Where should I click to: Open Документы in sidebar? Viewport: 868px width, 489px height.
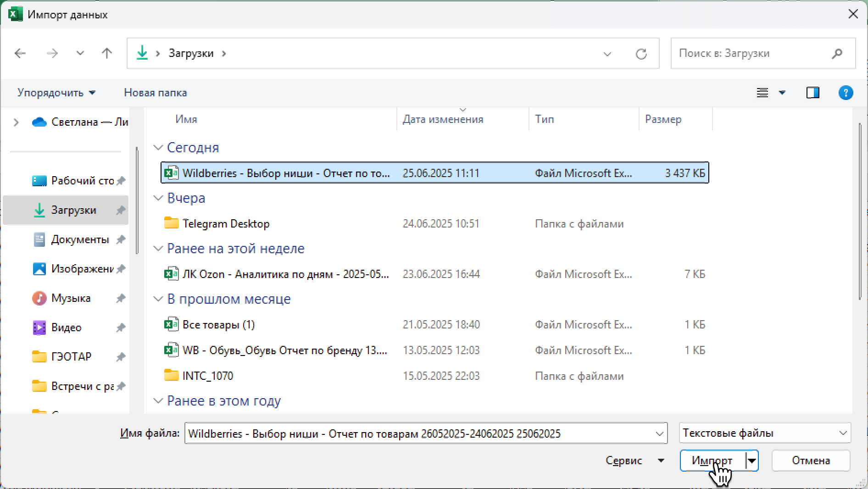click(x=72, y=239)
